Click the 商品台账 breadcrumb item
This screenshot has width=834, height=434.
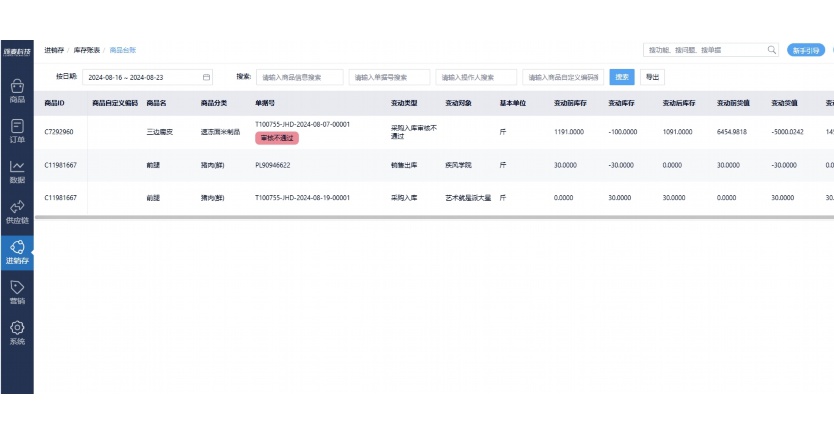click(123, 50)
